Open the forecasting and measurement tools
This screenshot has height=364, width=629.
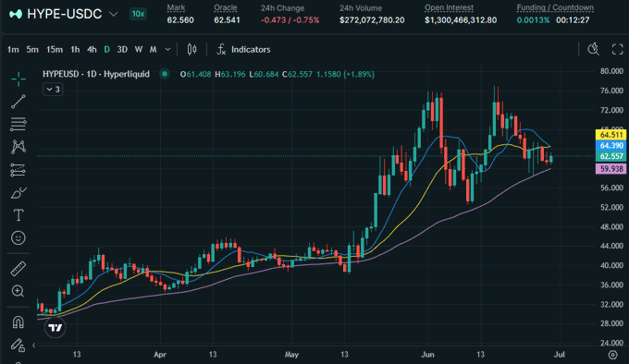click(18, 170)
